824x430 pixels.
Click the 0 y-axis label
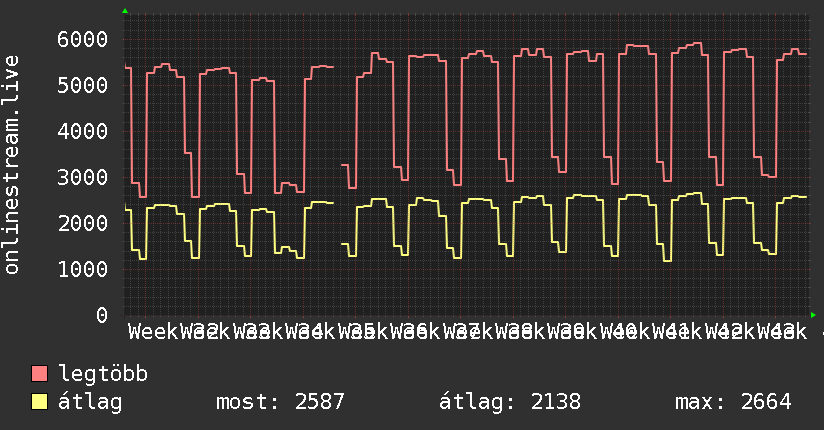coord(102,315)
